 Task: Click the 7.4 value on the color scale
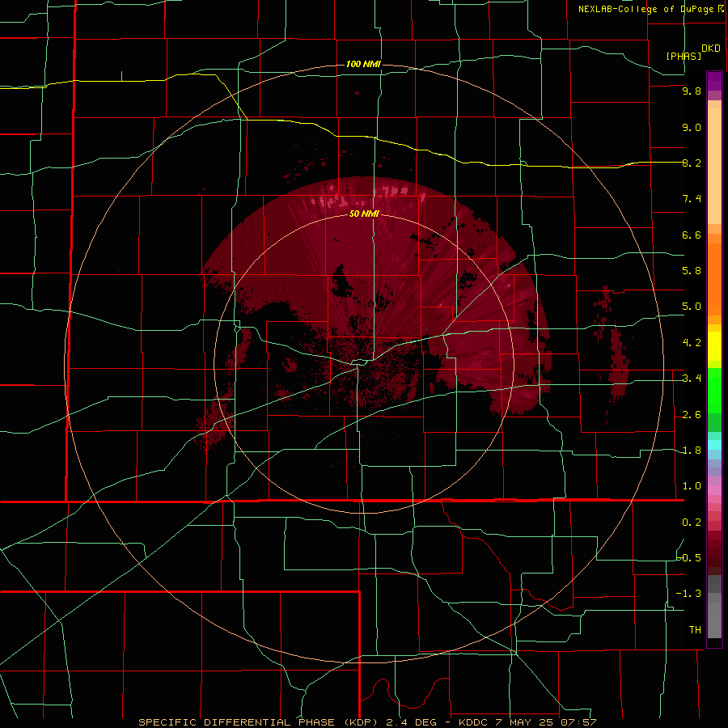click(x=692, y=199)
